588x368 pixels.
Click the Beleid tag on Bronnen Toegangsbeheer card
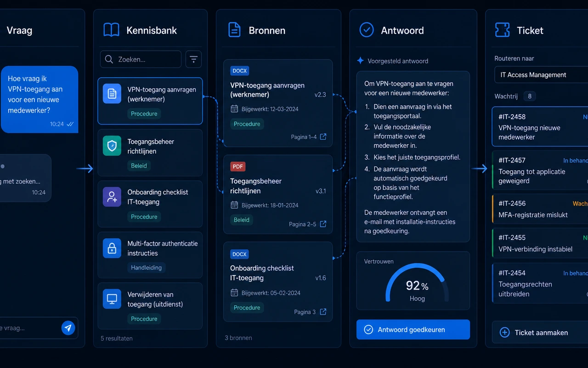pos(242,220)
